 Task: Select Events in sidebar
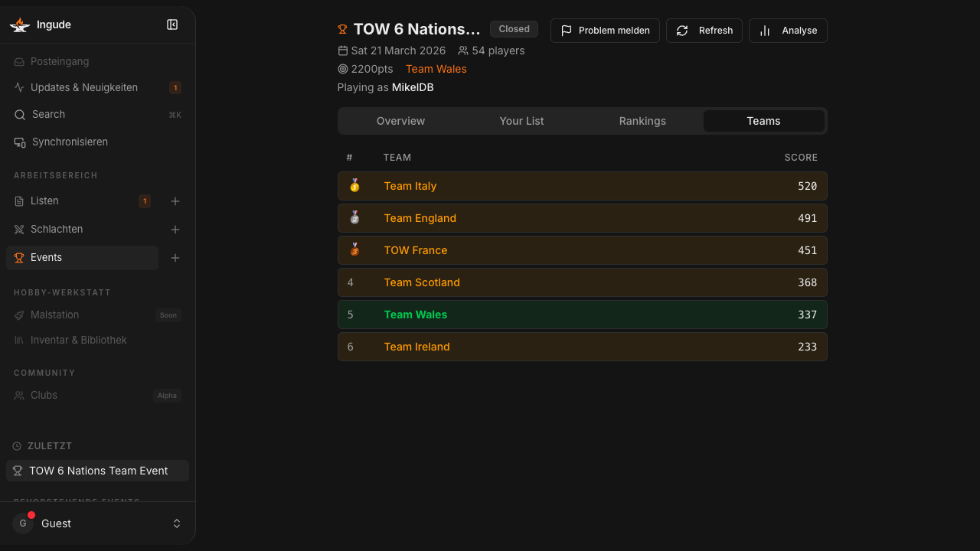coord(82,257)
